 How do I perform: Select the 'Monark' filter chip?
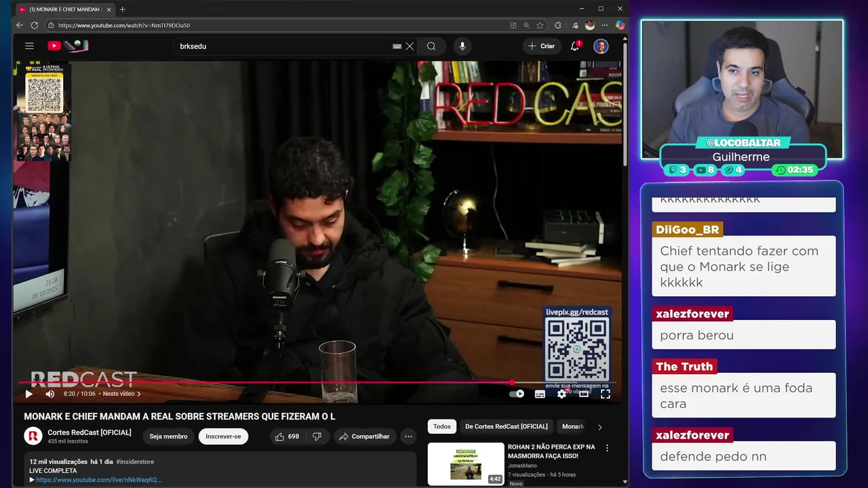[x=572, y=426]
